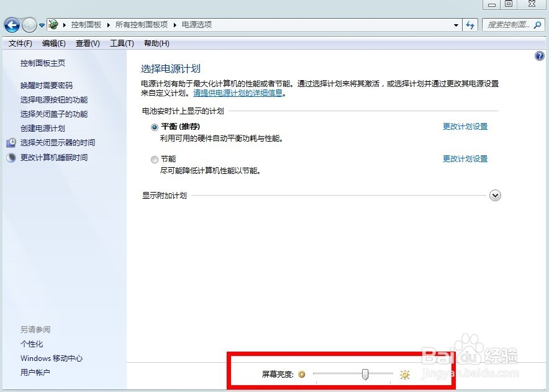The height and width of the screenshot is (392, 549).
Task: Click the forward navigation arrow
Action: [x=27, y=25]
